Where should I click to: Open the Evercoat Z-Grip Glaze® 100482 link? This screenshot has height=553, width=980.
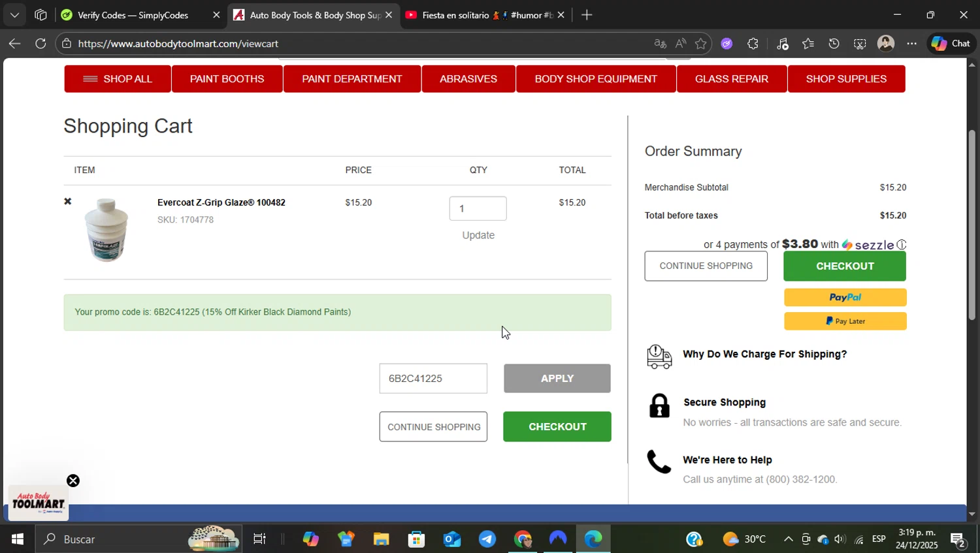[221, 202]
